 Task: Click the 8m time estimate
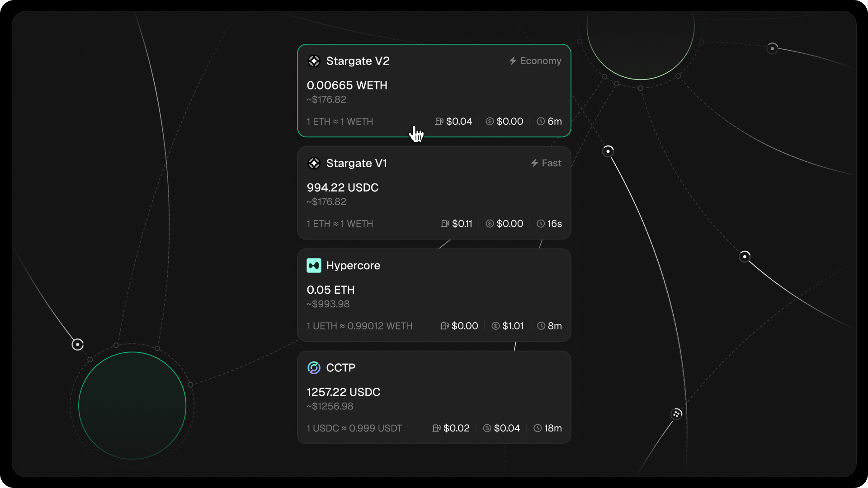555,326
